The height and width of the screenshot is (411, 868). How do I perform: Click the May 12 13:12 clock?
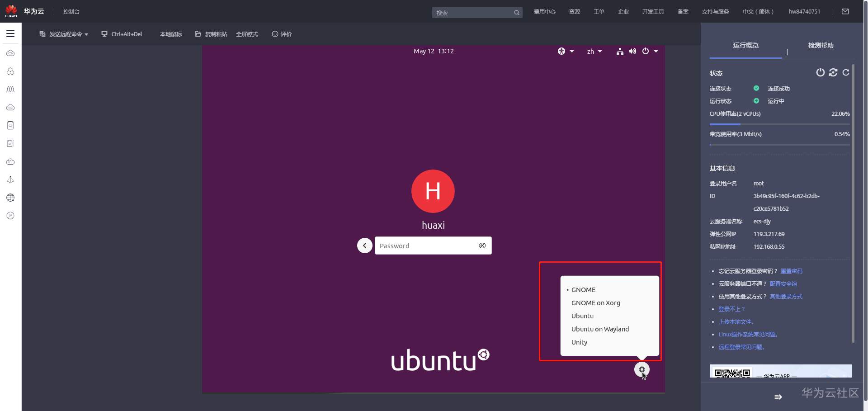point(434,52)
